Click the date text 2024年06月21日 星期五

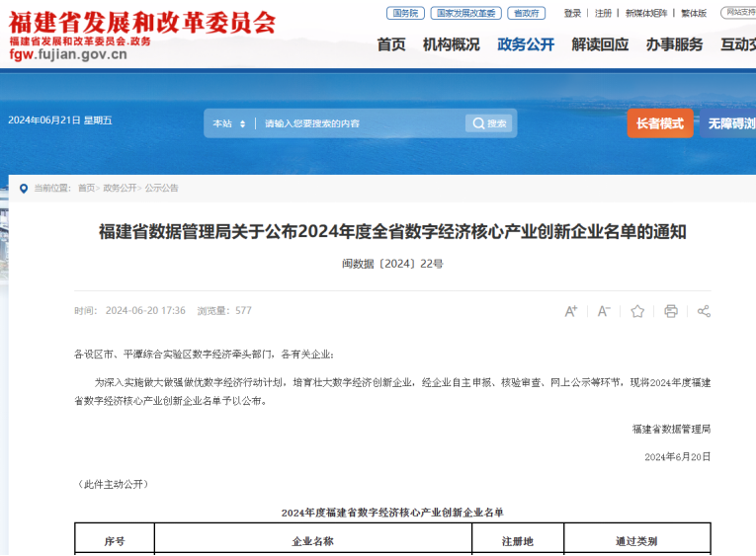59,120
